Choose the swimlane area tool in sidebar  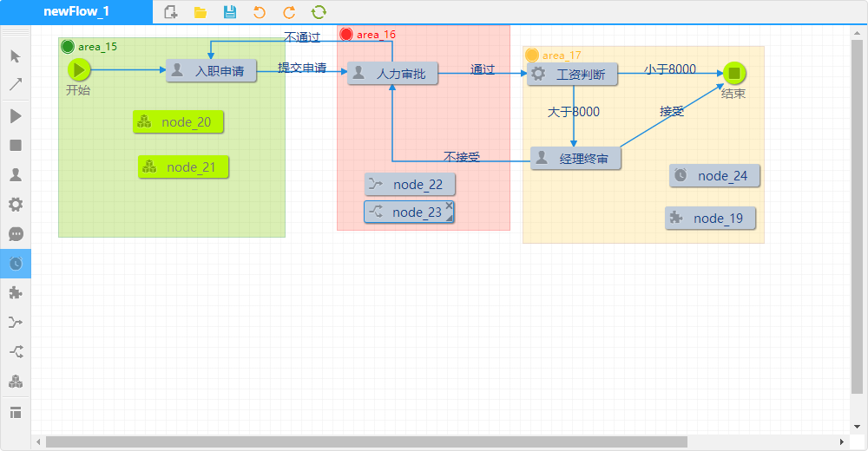click(x=16, y=412)
